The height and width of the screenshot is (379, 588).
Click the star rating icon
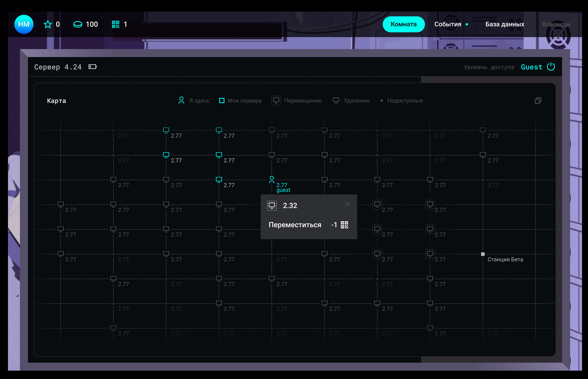(48, 24)
